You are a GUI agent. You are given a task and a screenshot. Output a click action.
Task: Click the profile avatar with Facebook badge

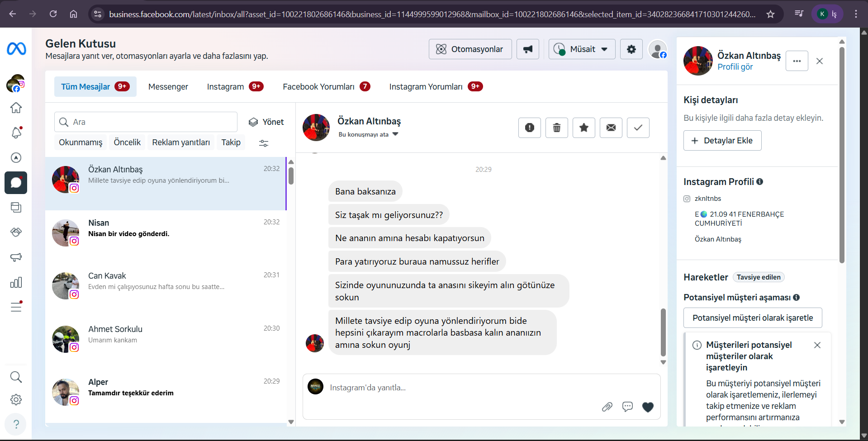658,49
